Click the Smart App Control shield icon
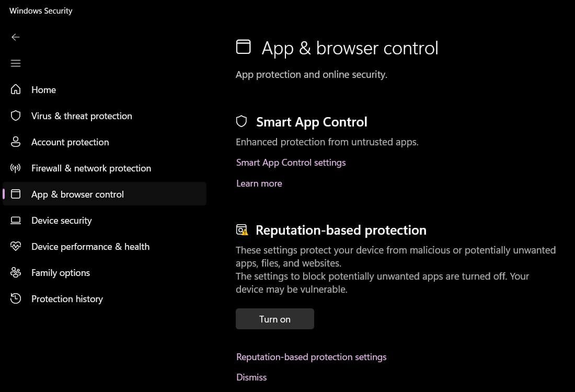 click(241, 121)
